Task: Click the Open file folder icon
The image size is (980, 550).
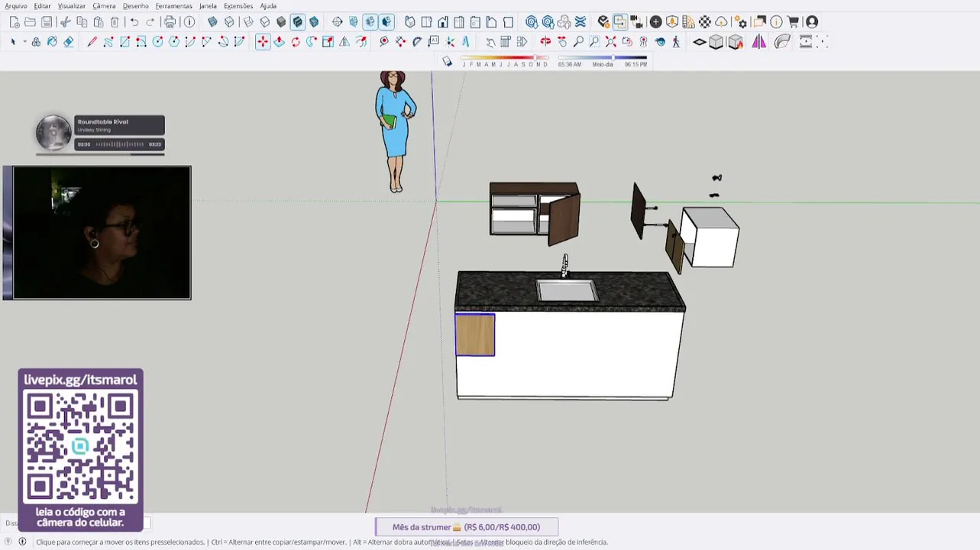Action: pos(31,22)
